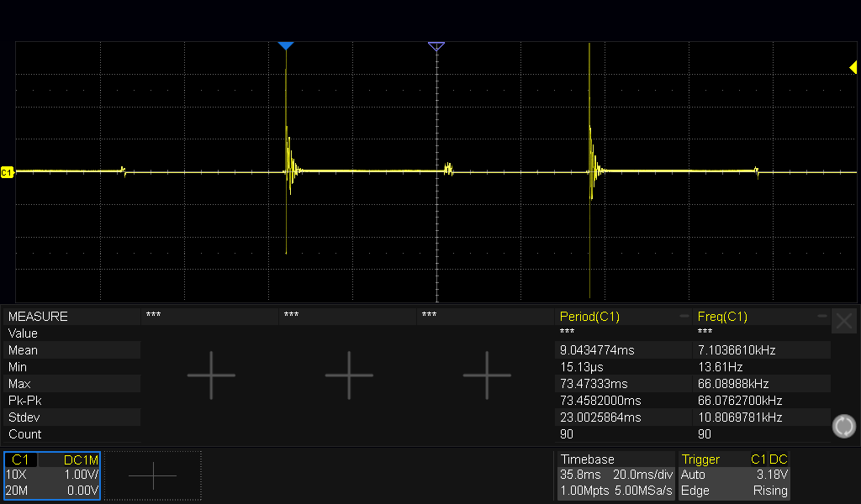Open the Trigger settings box

tap(734, 475)
